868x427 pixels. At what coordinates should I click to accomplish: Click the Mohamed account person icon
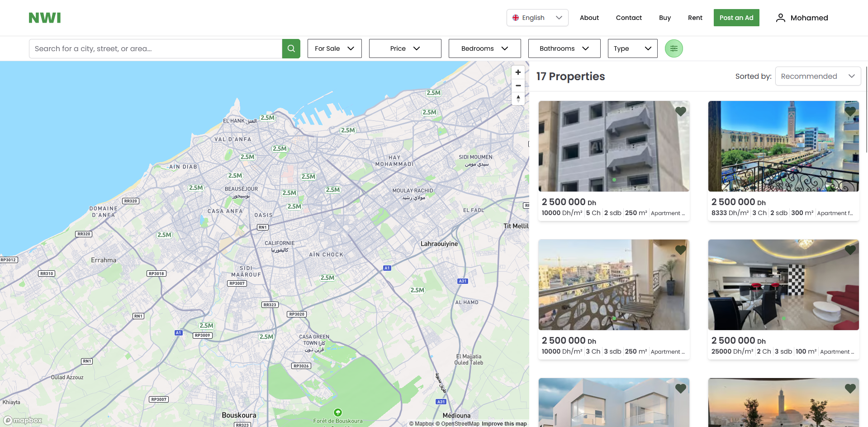[780, 18]
